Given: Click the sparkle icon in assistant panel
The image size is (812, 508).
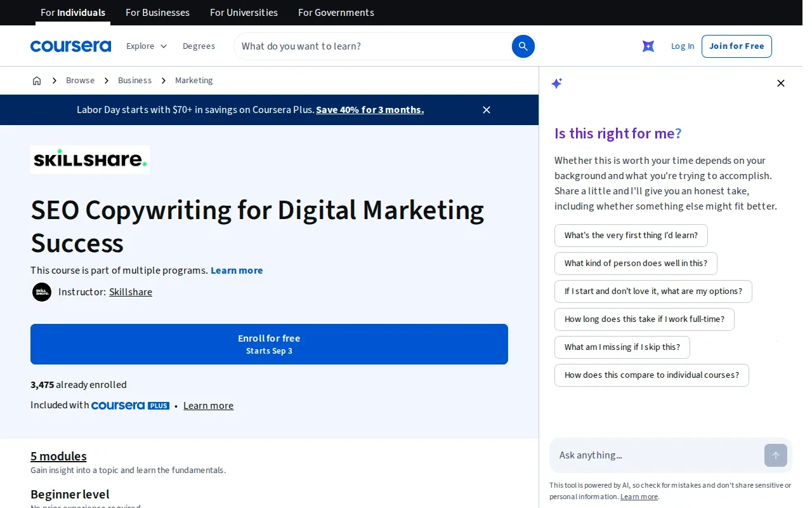Looking at the screenshot, I should click(x=557, y=83).
